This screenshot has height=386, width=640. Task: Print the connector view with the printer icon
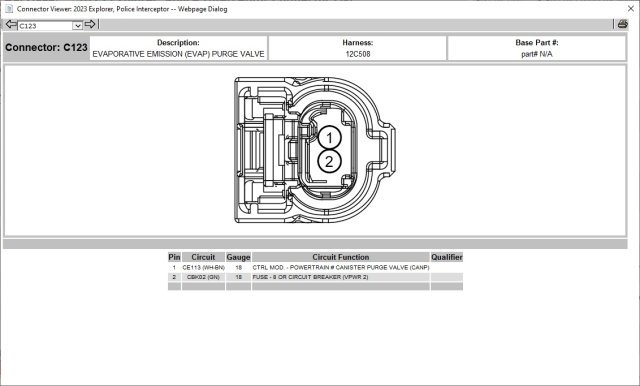622,24
